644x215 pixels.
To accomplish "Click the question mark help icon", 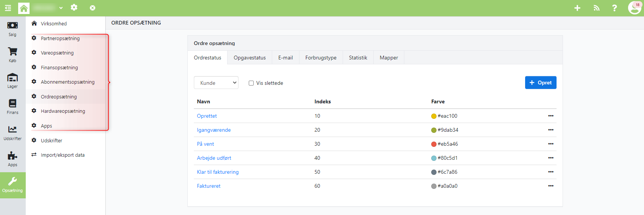I will pos(614,8).
